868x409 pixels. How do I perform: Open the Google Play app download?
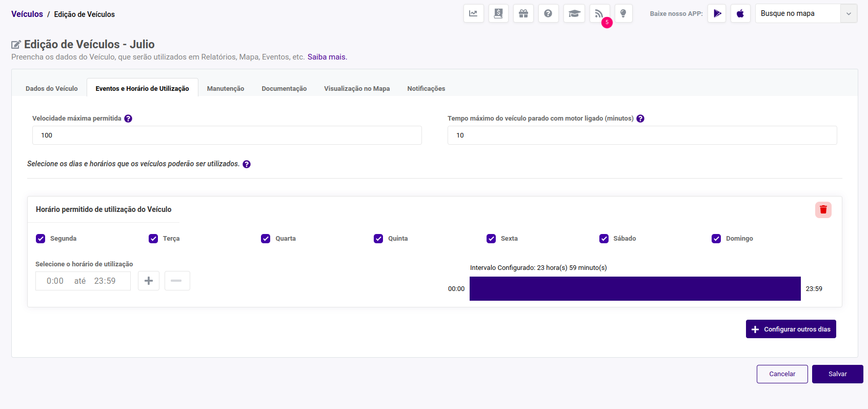pos(717,14)
